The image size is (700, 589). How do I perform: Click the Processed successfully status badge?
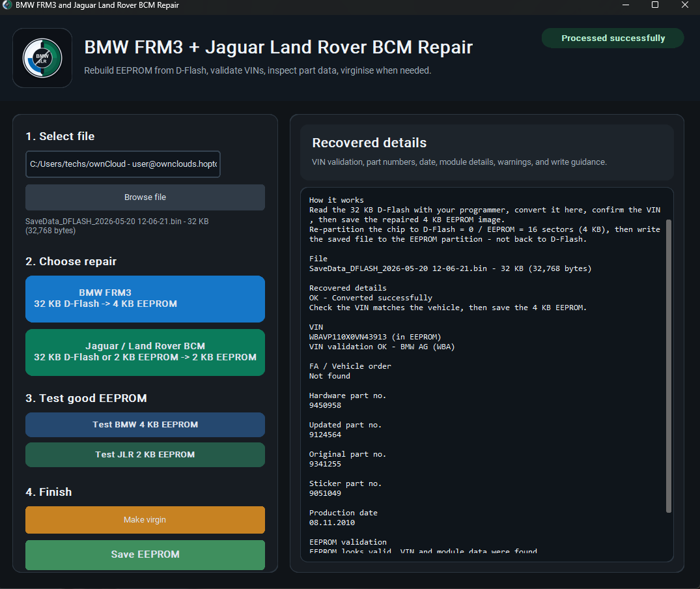(613, 38)
